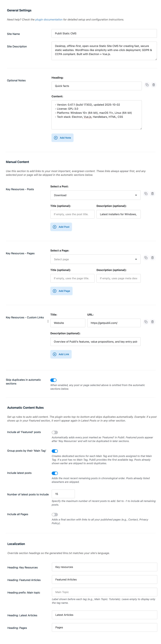Click the drag handle beside Custom Links
Viewport: 161px width, 644px height.
[x=48, y=321]
